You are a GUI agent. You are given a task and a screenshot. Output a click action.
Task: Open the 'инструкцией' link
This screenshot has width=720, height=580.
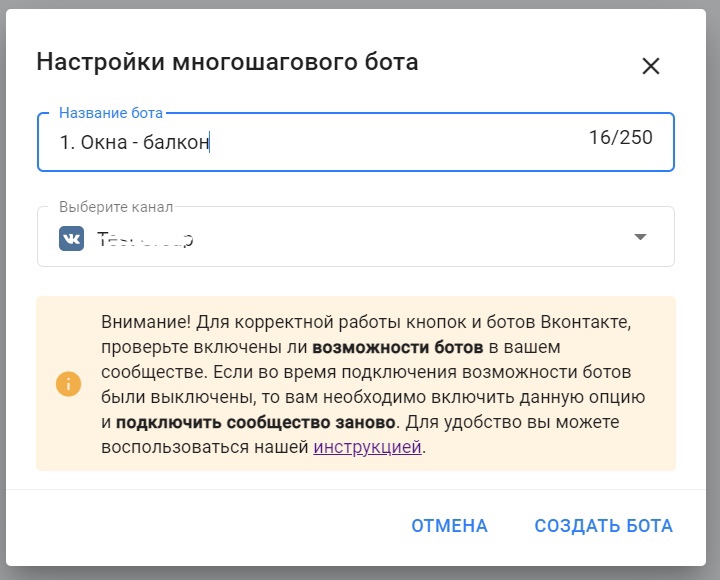pos(367,447)
